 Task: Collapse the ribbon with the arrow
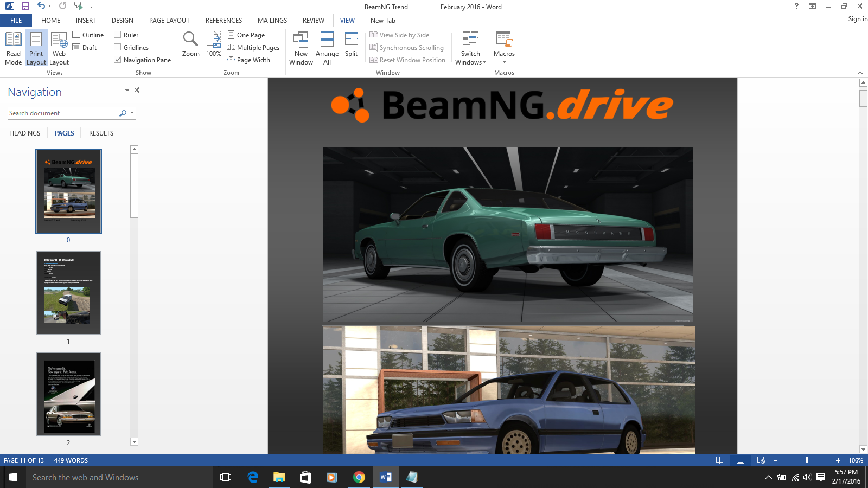pyautogui.click(x=860, y=73)
